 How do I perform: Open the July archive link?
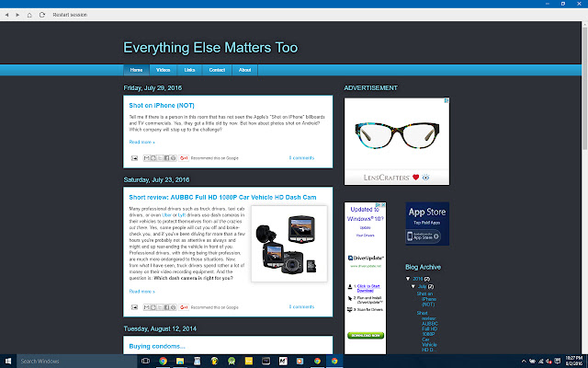[423, 286]
